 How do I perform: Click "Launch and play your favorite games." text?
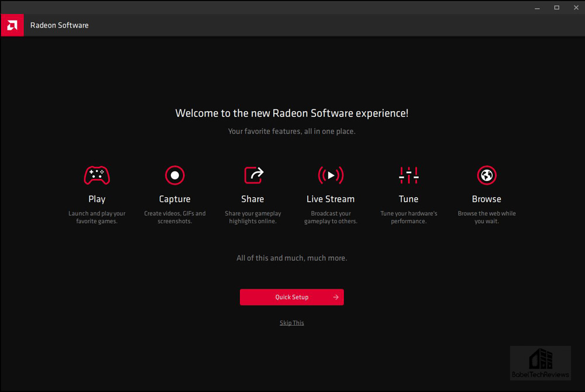click(x=97, y=218)
